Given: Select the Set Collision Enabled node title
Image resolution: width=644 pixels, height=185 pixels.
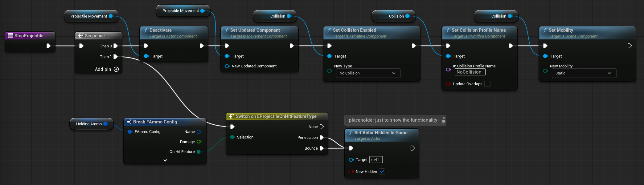Looking at the screenshot, I should 354,30.
